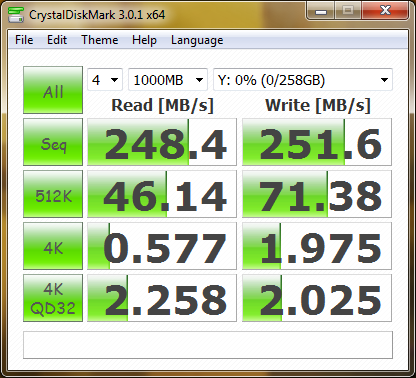Run the 4K QD32 test
This screenshot has height=378, width=416.
53,298
